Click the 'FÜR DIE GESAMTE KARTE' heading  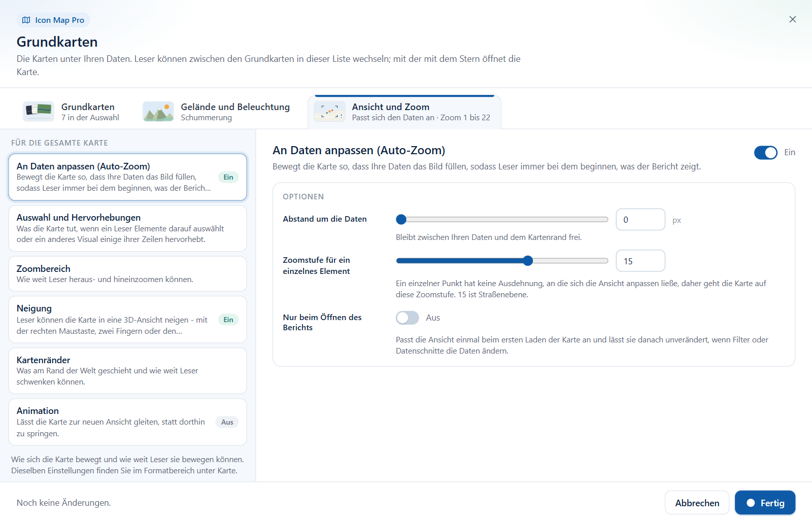pyautogui.click(x=59, y=143)
